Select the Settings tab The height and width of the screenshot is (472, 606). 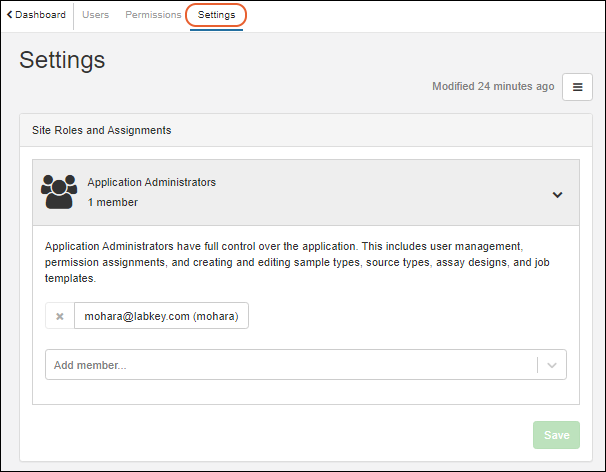point(216,15)
